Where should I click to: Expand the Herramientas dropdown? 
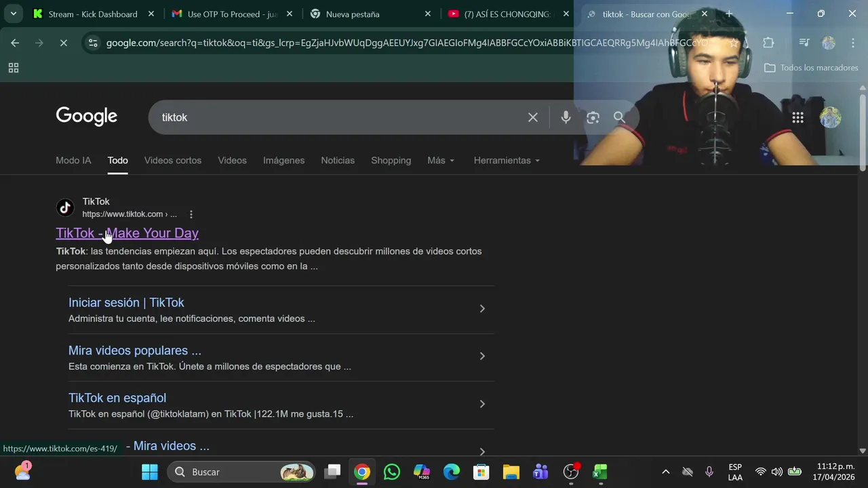pyautogui.click(x=507, y=161)
